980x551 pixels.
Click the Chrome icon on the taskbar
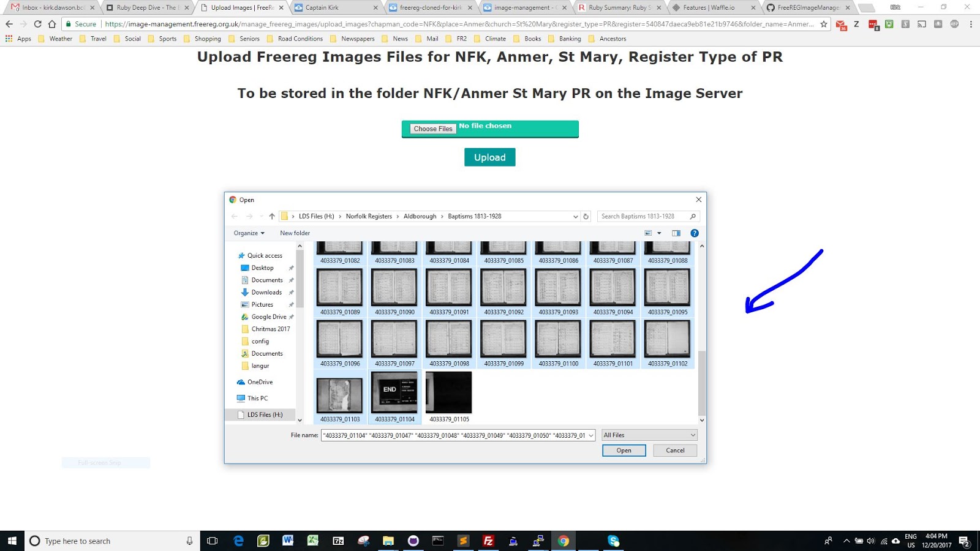(563, 541)
